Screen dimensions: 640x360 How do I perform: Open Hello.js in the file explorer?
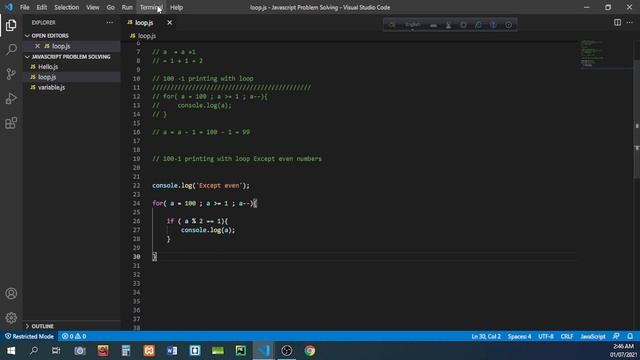[48, 67]
